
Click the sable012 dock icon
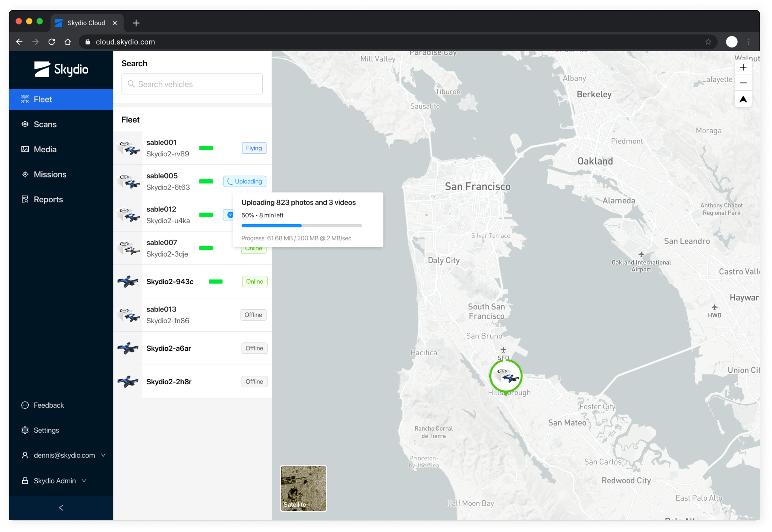click(128, 215)
